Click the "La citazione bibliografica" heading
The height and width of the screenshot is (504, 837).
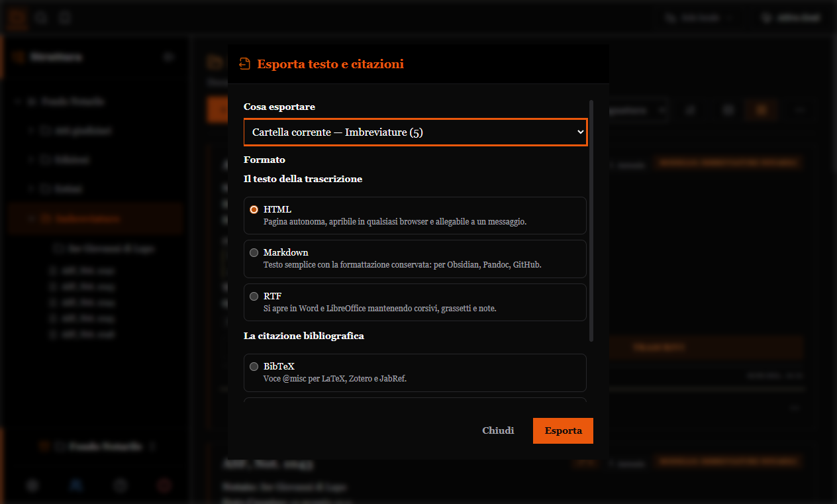coord(304,336)
